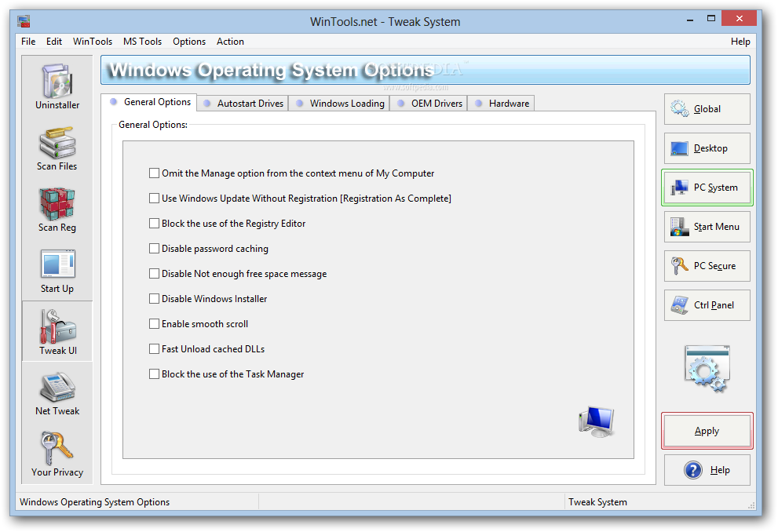Image resolution: width=778 pixels, height=532 pixels.
Task: Open the Scan Reg tool
Action: click(x=57, y=210)
